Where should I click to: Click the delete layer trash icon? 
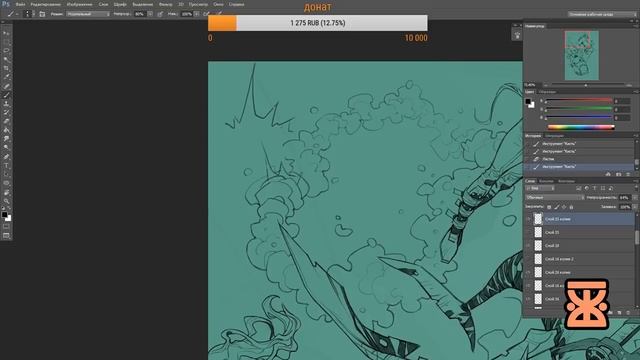628,313
